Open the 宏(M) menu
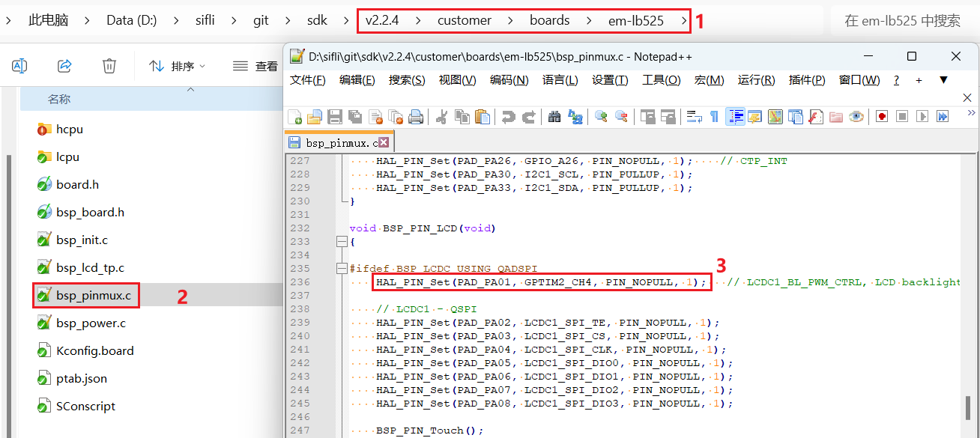 (x=709, y=80)
